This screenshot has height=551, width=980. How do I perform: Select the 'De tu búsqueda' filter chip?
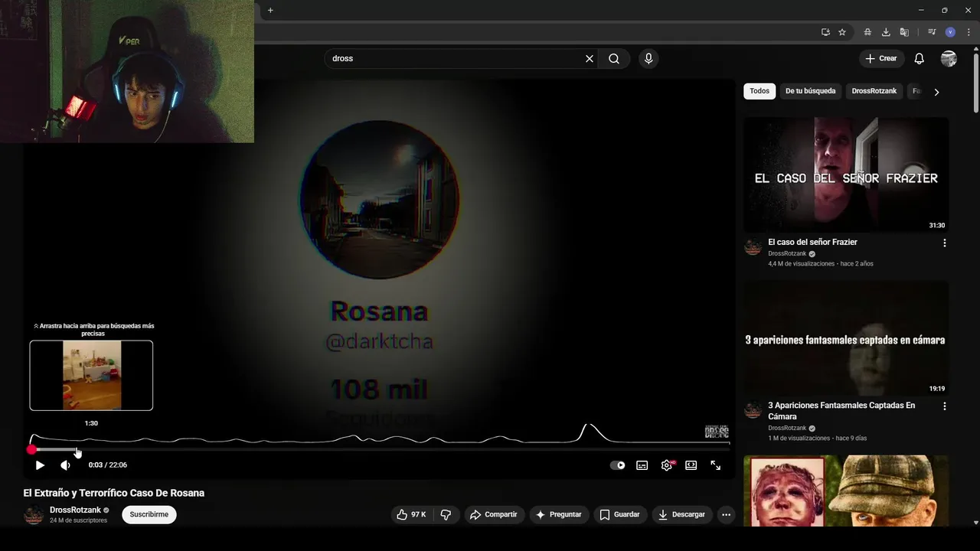(811, 91)
